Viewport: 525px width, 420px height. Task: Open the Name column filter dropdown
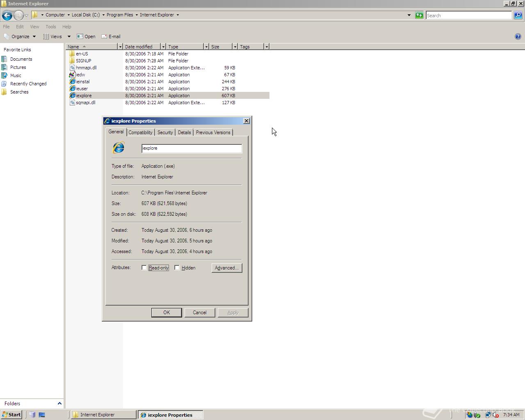click(x=120, y=47)
